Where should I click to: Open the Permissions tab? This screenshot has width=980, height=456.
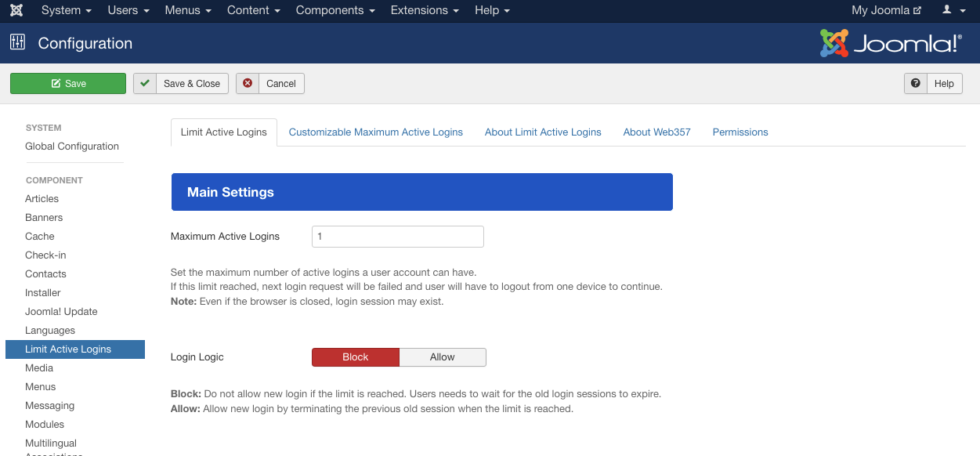(x=740, y=132)
